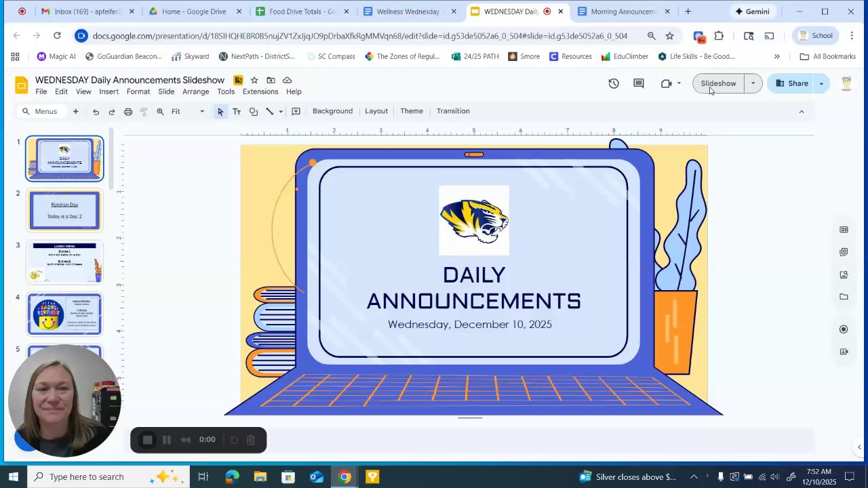Viewport: 868px width, 488px height.
Task: Click the Layout button
Action: 376,111
